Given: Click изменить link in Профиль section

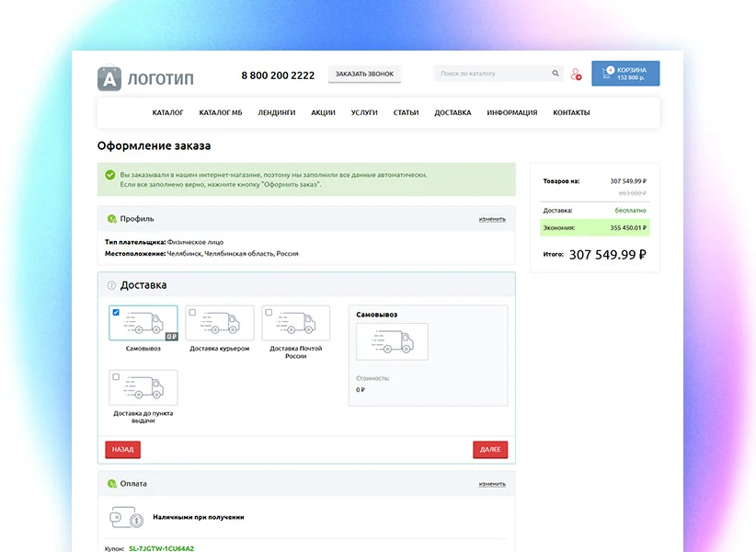Looking at the screenshot, I should [x=492, y=219].
